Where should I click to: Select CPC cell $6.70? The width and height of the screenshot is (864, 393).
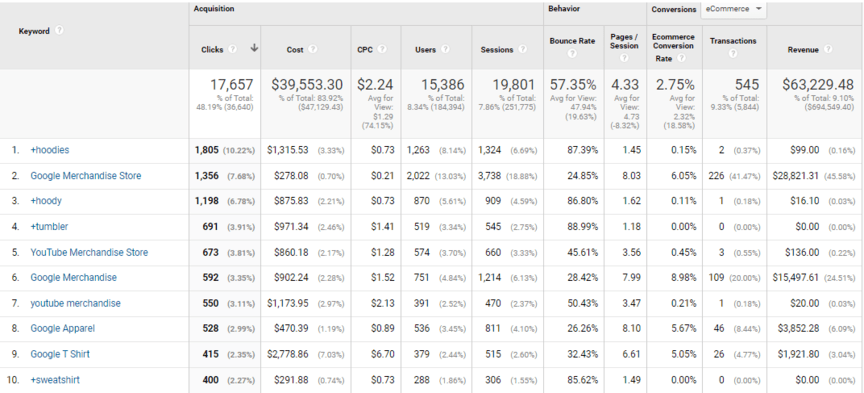point(382,354)
